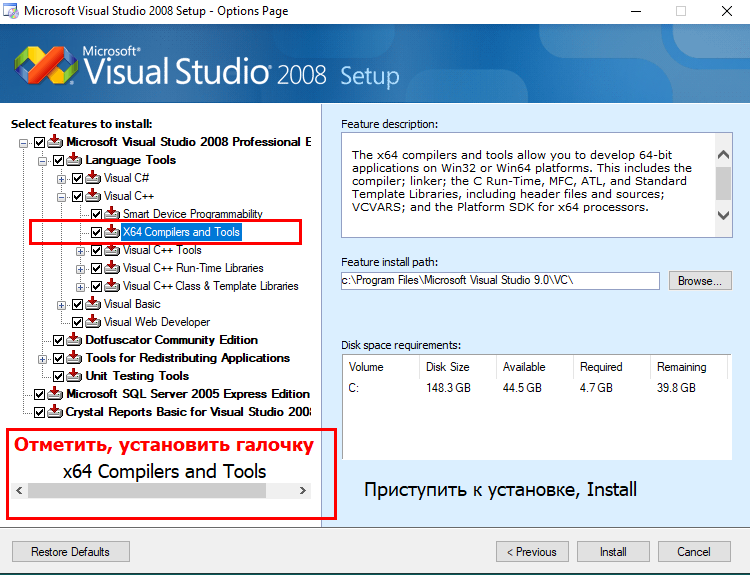Click the setup window title bar icon
Screen dimensions: 750x575
tap(11, 11)
